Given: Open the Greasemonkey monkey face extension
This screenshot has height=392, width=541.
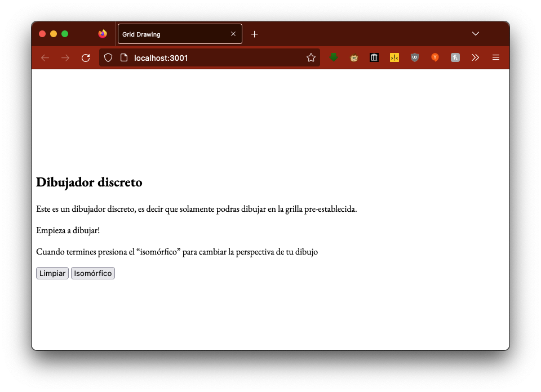Looking at the screenshot, I should click(354, 57).
